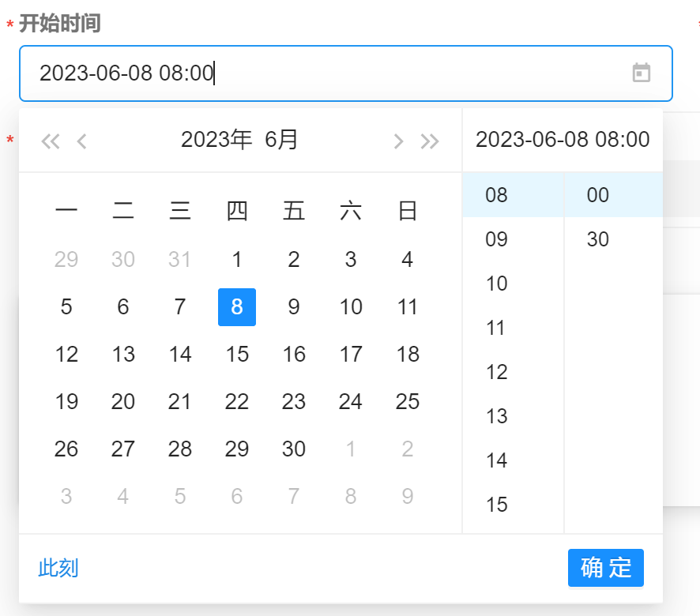This screenshot has width=700, height=616.
Task: Select the highlighted date 8
Action: (x=237, y=307)
